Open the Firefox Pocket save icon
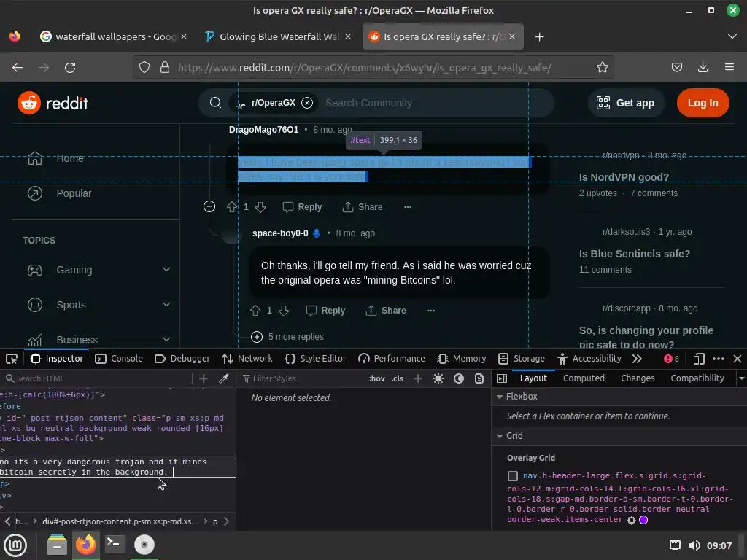This screenshot has width=747, height=560. click(676, 68)
